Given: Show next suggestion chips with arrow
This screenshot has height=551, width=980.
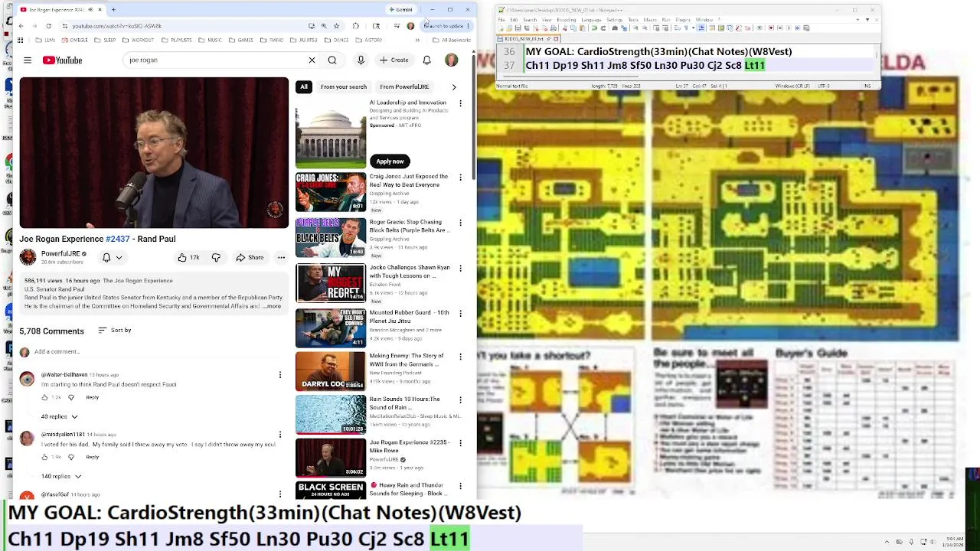Looking at the screenshot, I should pos(453,86).
